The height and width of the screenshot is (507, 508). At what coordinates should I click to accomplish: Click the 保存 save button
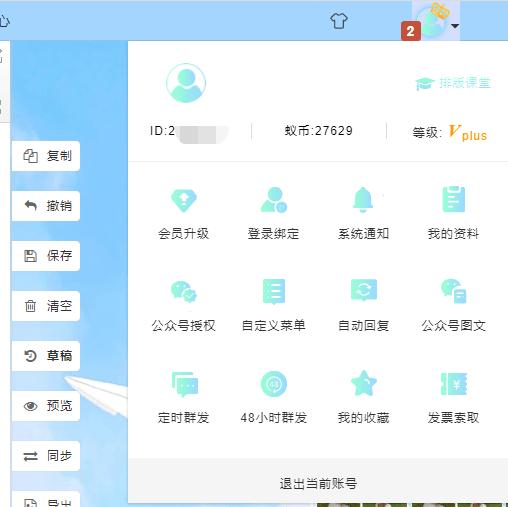[46, 256]
